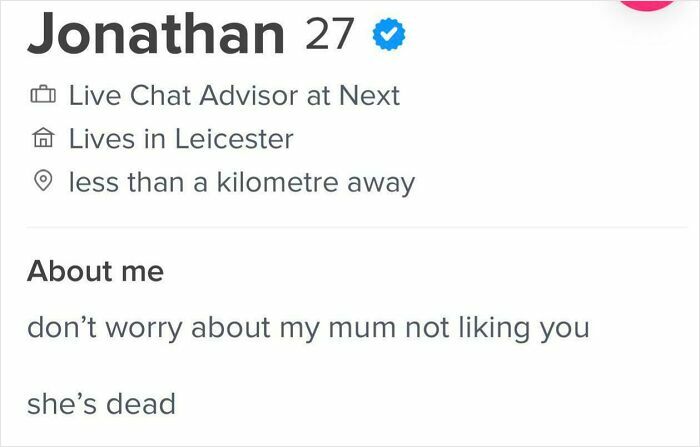Click the she's dead bio line

click(101, 404)
